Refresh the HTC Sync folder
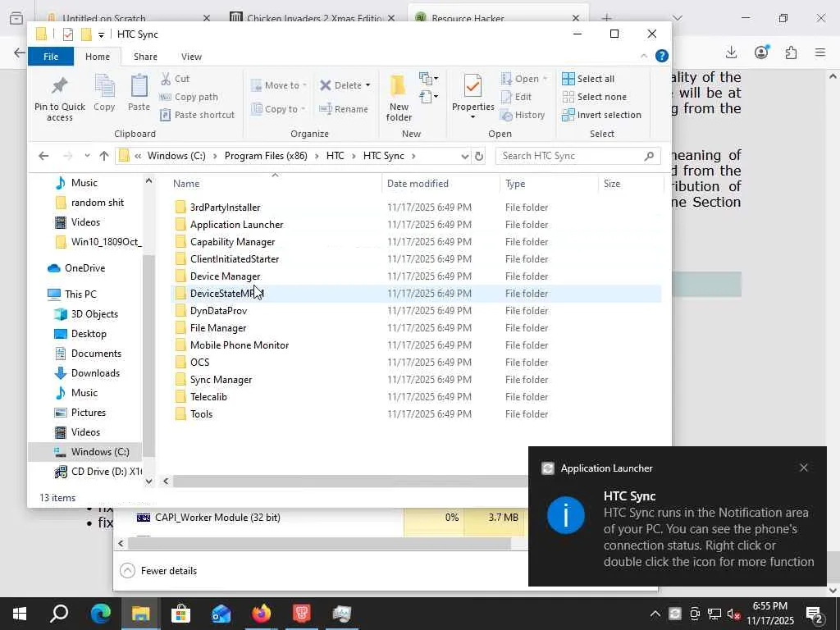 tap(479, 157)
